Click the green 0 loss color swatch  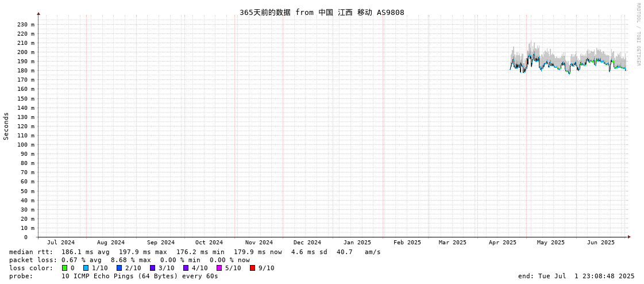tap(64, 268)
